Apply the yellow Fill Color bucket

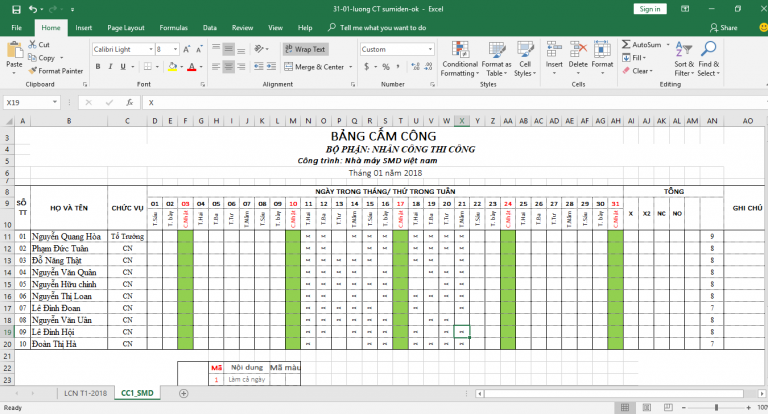point(172,67)
